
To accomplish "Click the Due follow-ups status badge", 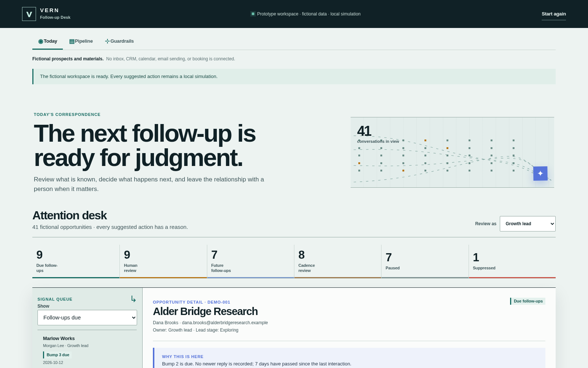I will point(528,301).
